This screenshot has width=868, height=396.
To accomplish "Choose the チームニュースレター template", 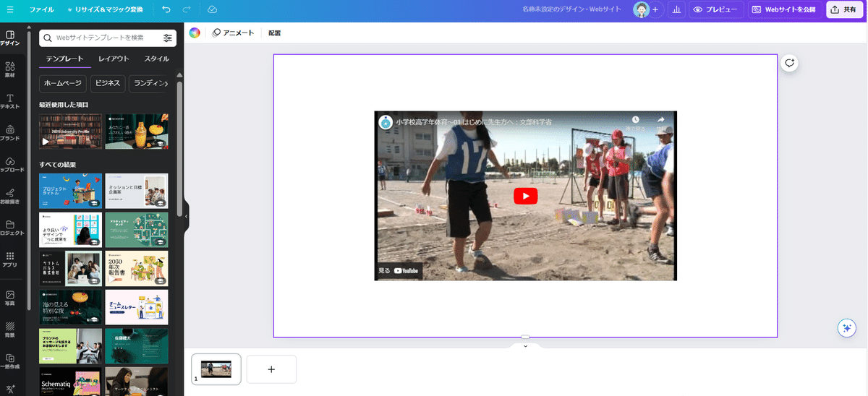I will pyautogui.click(x=136, y=308).
